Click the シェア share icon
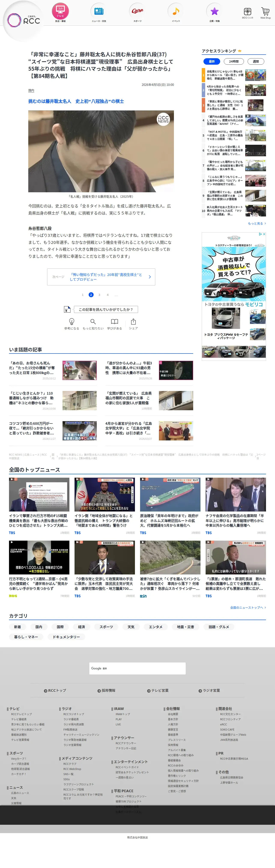Screen dimensions: 275x868 pyautogui.click(x=133, y=324)
